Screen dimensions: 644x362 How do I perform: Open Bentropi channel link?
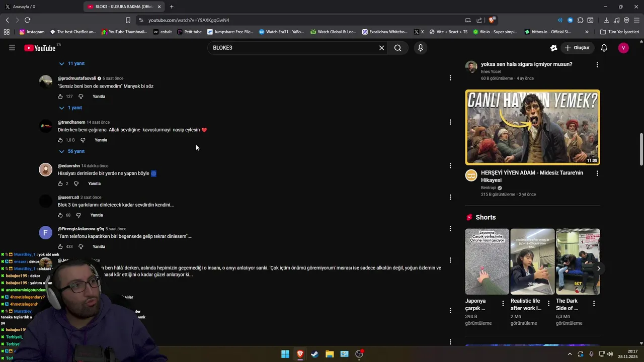(x=489, y=188)
